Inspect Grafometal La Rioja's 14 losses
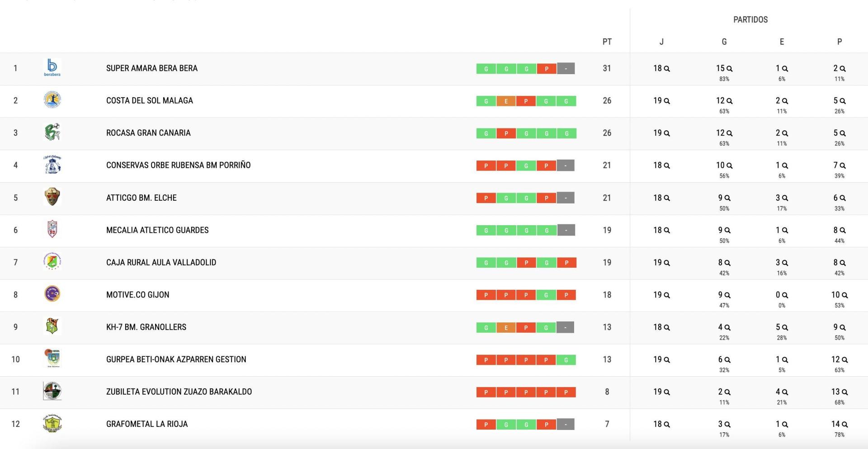The height and width of the screenshot is (449, 868). click(840, 424)
